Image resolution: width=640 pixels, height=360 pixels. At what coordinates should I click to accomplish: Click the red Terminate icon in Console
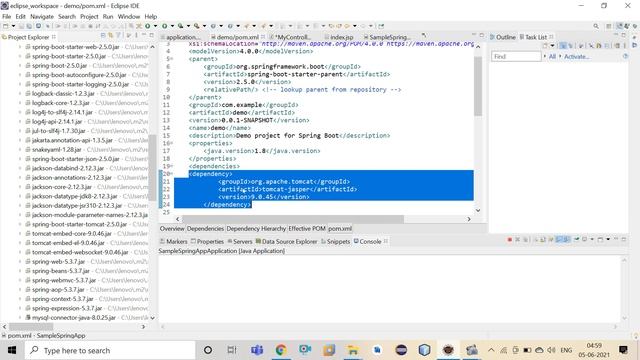pos(509,240)
